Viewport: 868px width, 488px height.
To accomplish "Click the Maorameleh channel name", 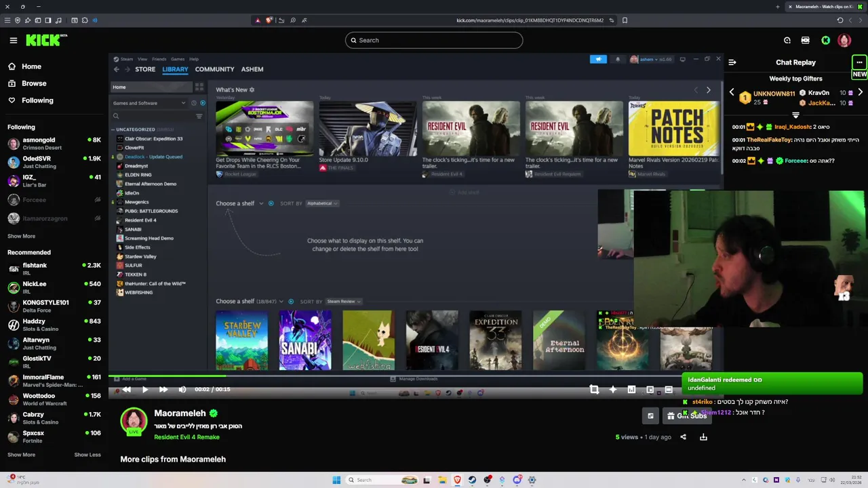I will pos(180,413).
